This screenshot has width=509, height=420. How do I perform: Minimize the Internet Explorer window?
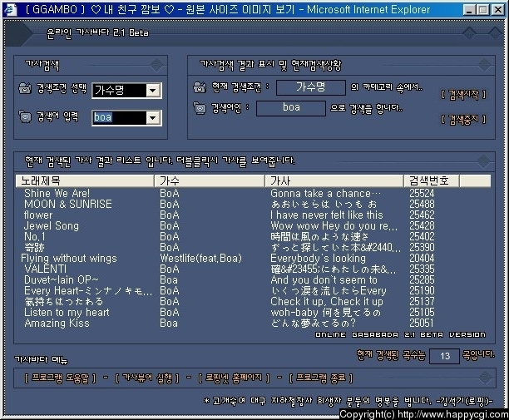(x=468, y=10)
